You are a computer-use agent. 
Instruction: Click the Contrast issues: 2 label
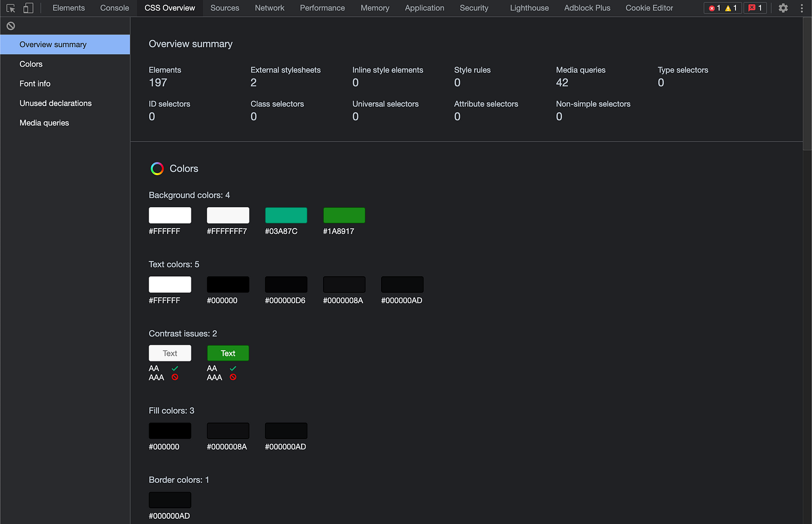183,334
